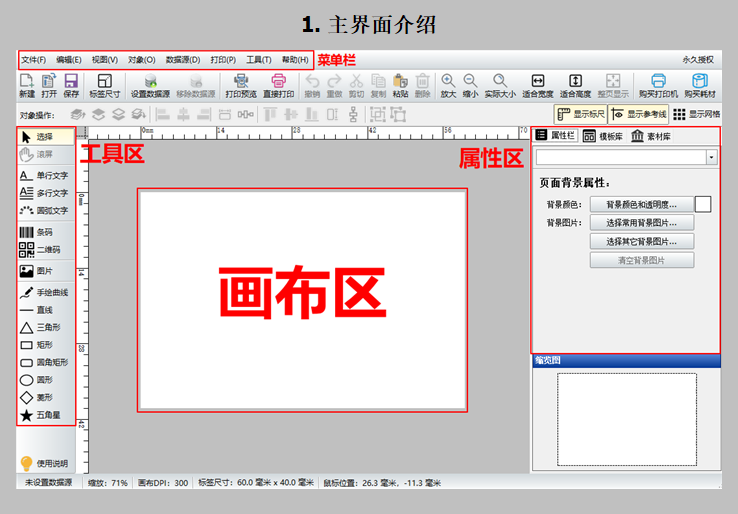Open the 编辑(E) menu

tap(69, 60)
